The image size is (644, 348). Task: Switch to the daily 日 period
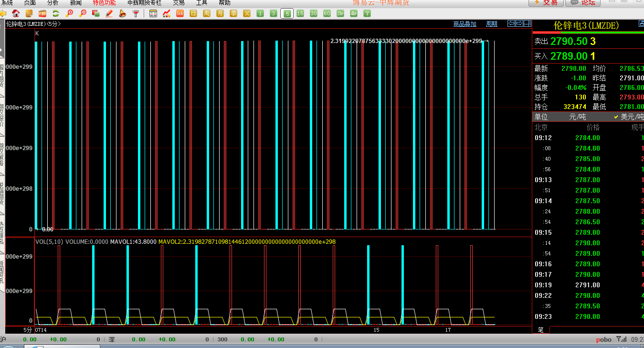coord(193,13)
